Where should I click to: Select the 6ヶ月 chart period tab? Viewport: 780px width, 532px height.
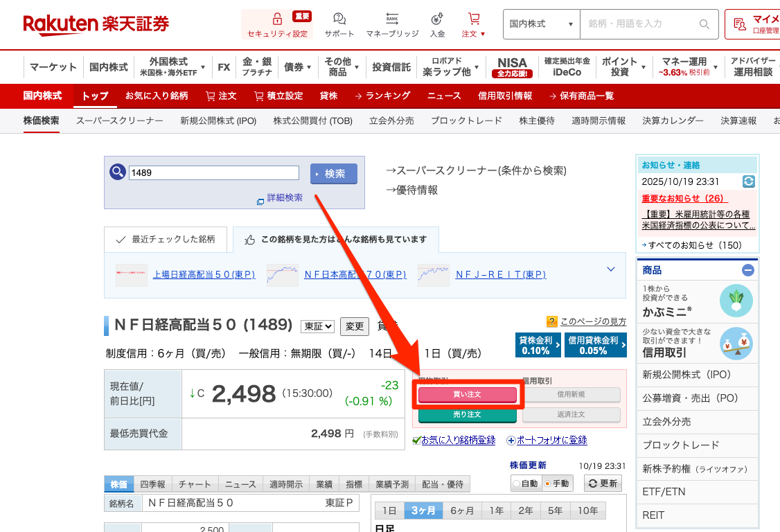click(462, 511)
